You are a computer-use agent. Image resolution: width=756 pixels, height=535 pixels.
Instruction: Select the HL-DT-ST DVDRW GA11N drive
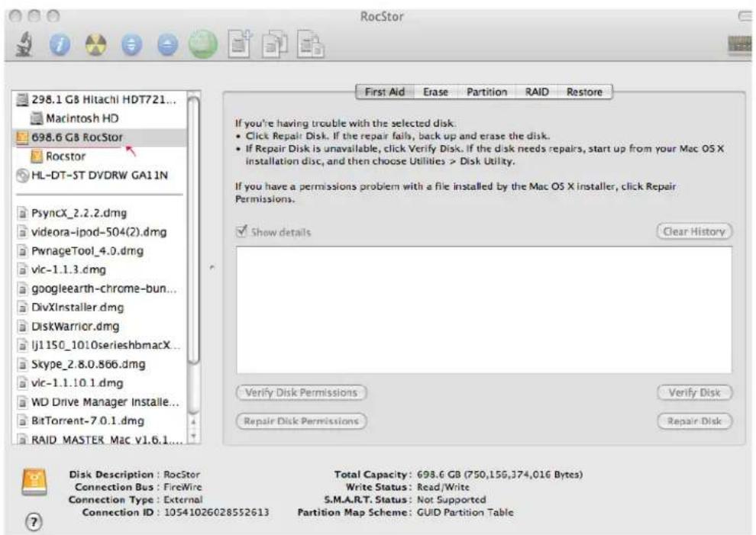pos(99,176)
